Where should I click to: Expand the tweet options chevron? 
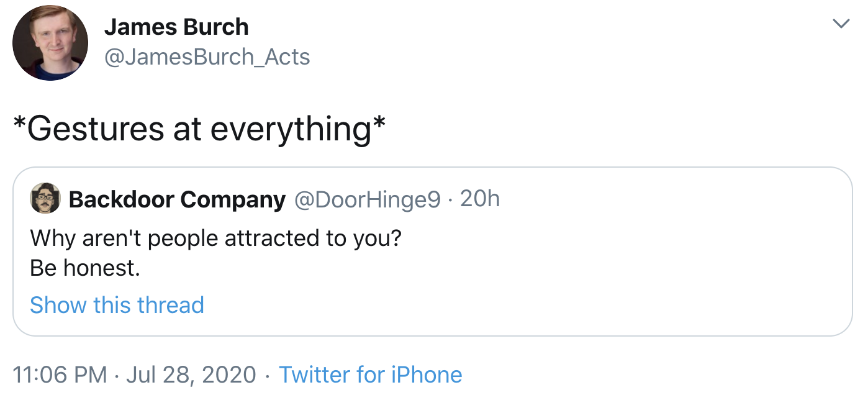point(841,24)
